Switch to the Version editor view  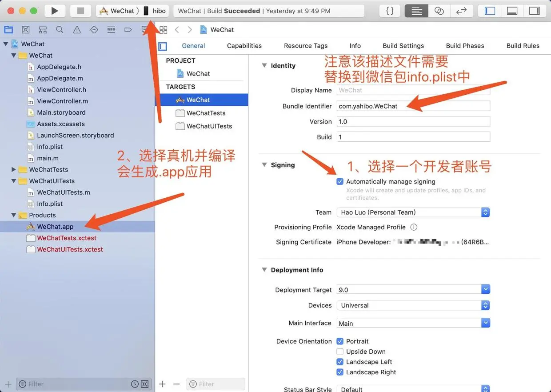click(x=461, y=11)
